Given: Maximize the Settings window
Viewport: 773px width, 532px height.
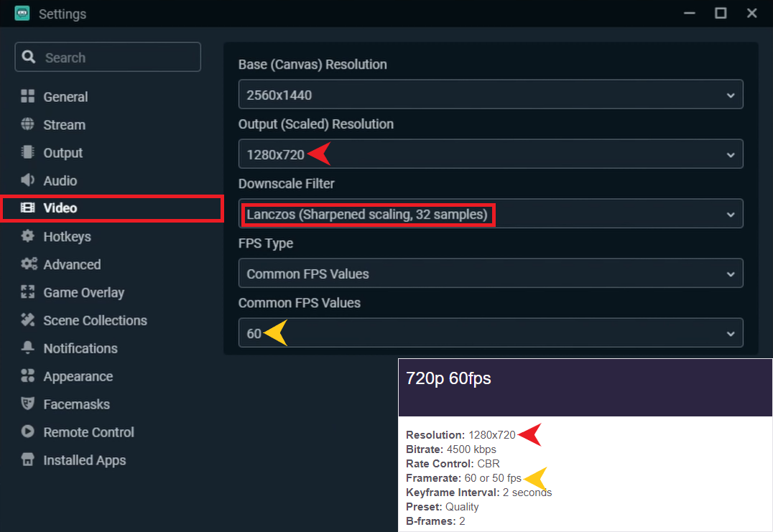Looking at the screenshot, I should coord(721,14).
